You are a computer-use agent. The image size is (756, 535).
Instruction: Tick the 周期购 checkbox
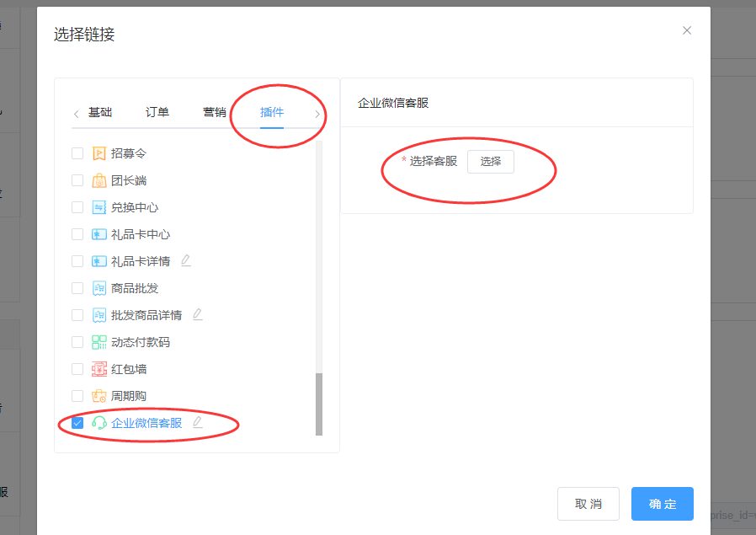click(77, 396)
